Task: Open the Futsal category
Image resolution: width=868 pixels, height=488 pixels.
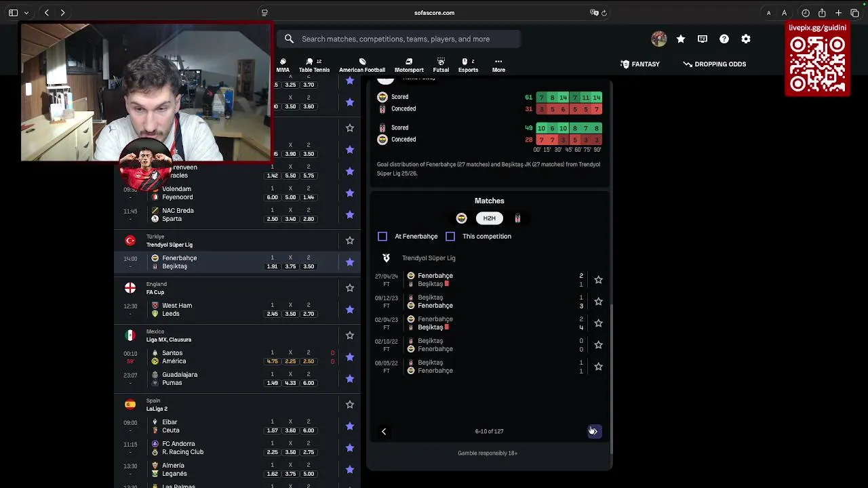Action: coord(441,65)
